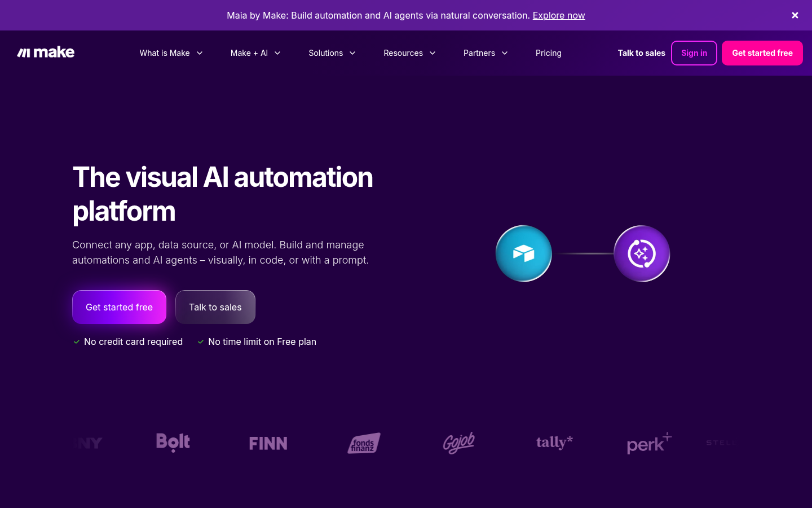Viewport: 812px width, 508px height.
Task: Click the heading The visual AI automation platform
Action: point(223,194)
